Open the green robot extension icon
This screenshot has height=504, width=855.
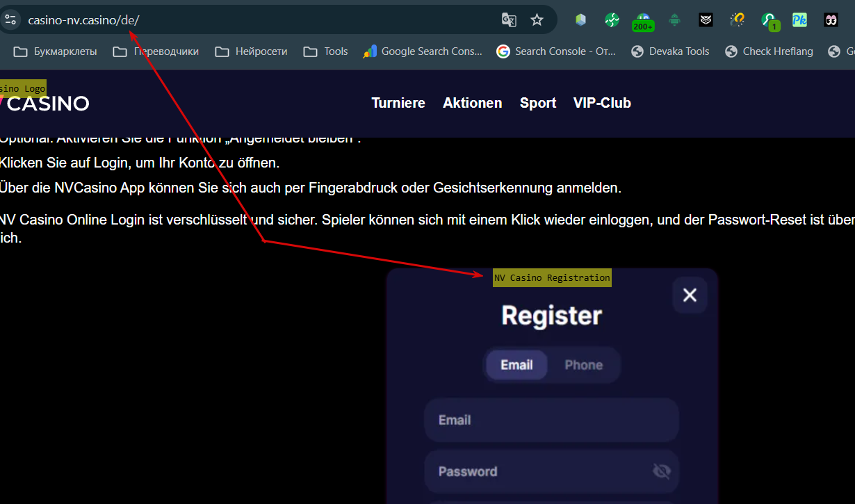[674, 19]
